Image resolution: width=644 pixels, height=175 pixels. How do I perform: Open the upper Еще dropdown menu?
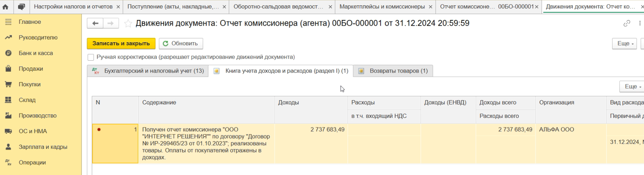click(624, 43)
